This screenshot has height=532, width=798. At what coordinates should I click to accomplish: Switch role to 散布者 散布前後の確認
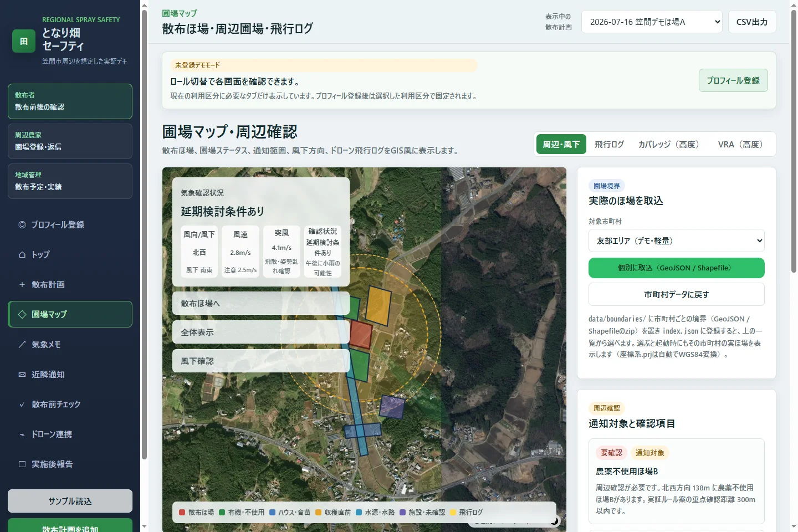coord(70,101)
